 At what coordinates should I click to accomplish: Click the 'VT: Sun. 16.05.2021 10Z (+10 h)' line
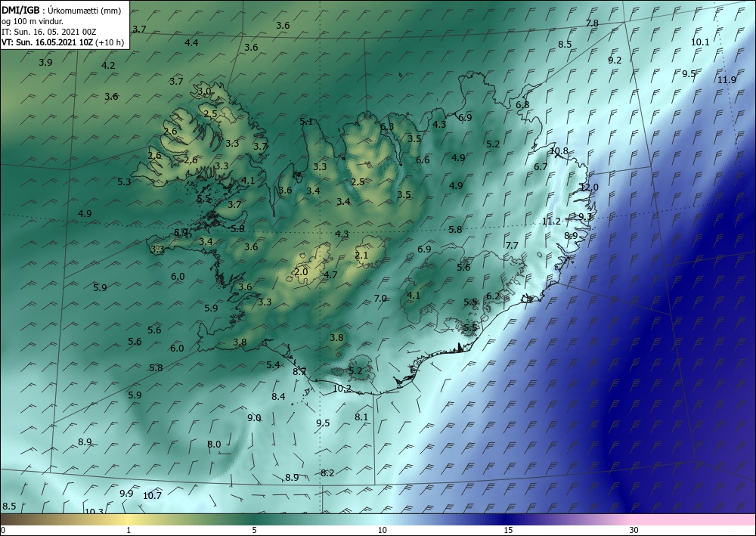coord(63,42)
